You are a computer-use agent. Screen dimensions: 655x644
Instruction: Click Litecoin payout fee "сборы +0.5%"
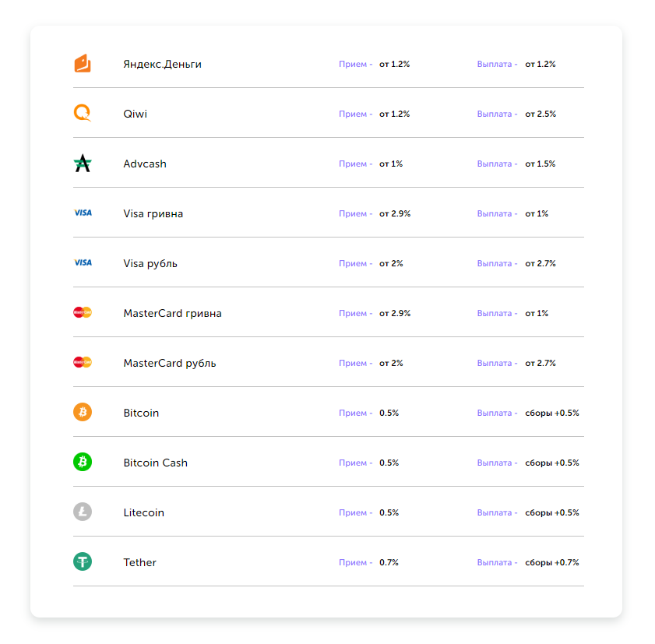(551, 512)
